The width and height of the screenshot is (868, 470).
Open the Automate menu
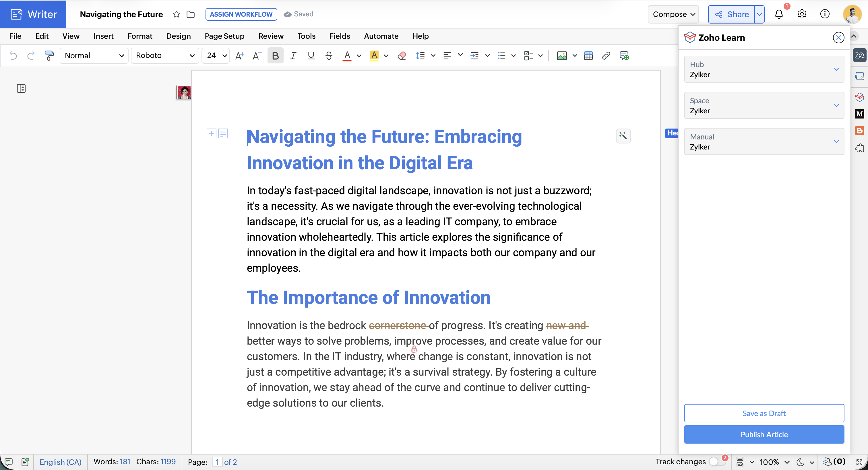(381, 36)
